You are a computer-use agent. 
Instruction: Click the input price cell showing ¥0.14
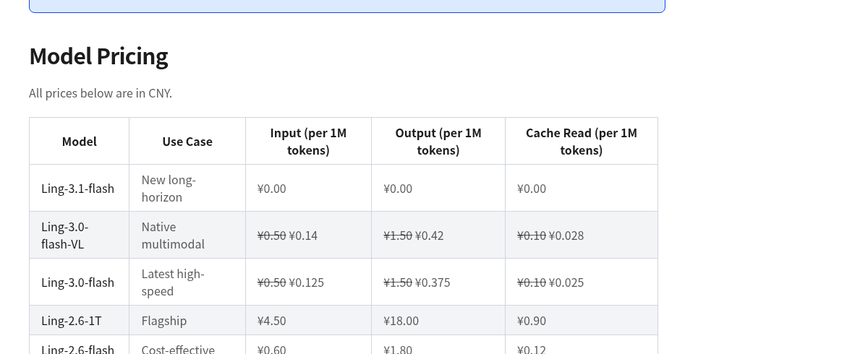pyautogui.click(x=309, y=236)
